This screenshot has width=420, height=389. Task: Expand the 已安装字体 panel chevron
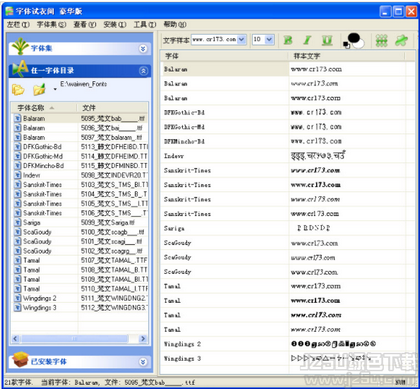[x=143, y=362]
